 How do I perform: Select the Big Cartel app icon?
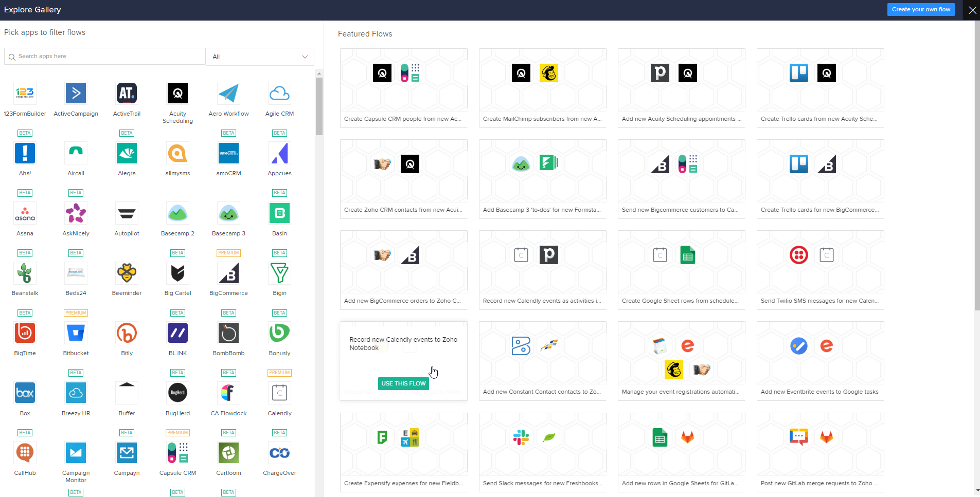(x=177, y=273)
